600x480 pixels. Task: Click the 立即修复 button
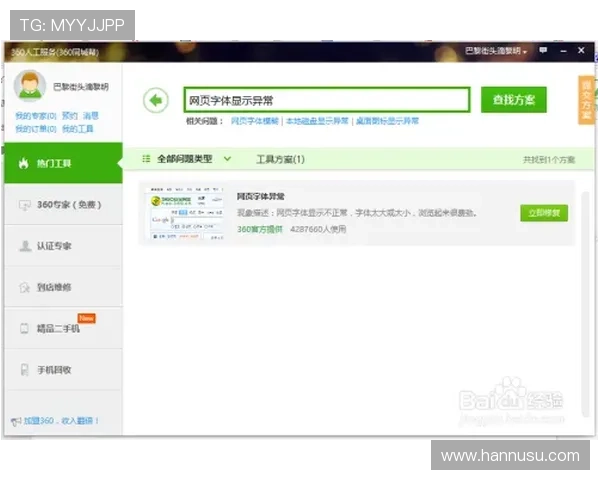[544, 213]
